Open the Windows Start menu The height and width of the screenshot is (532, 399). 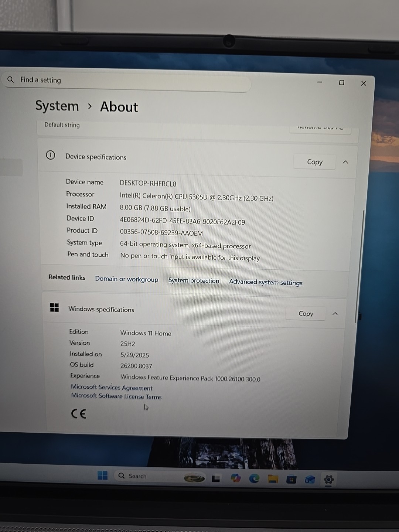102,475
